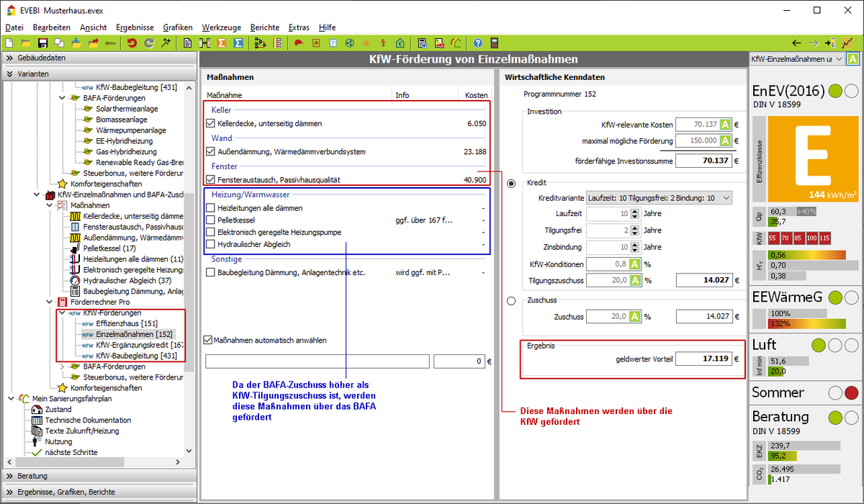Open the Ergebnisse menu

135,27
